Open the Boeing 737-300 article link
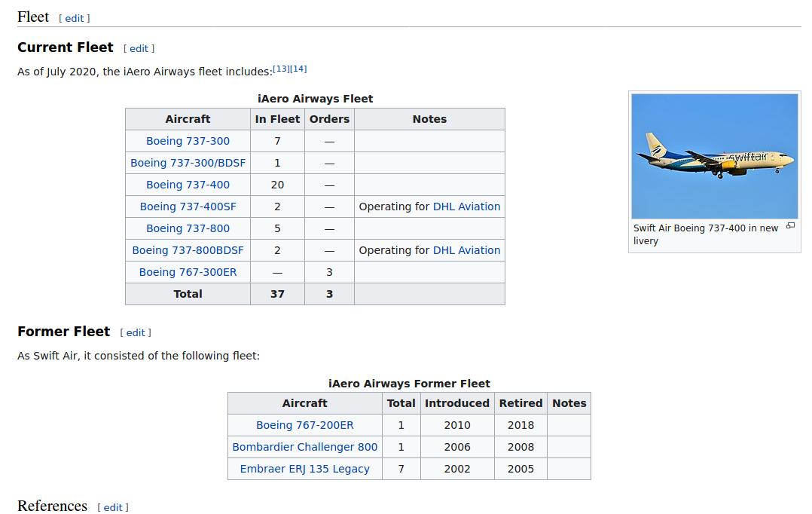Image resolution: width=812 pixels, height=514 pixels. (x=188, y=141)
